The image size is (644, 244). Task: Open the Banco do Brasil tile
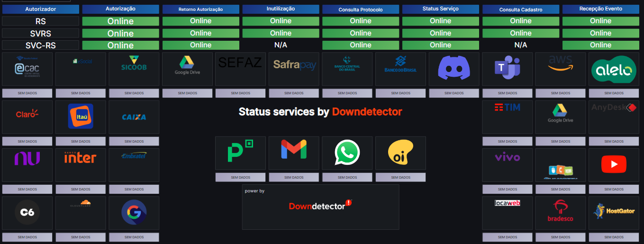pos(401,69)
